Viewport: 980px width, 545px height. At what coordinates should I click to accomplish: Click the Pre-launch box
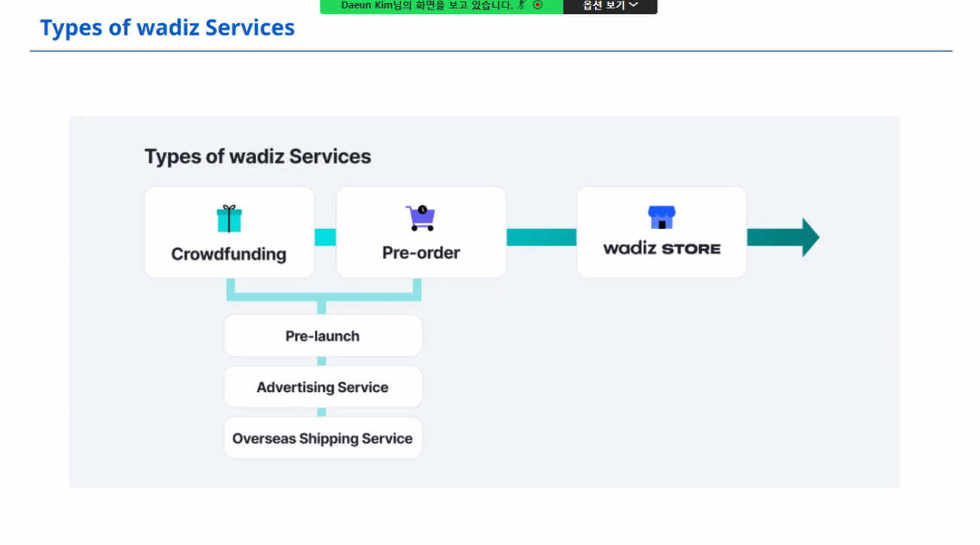pos(322,336)
